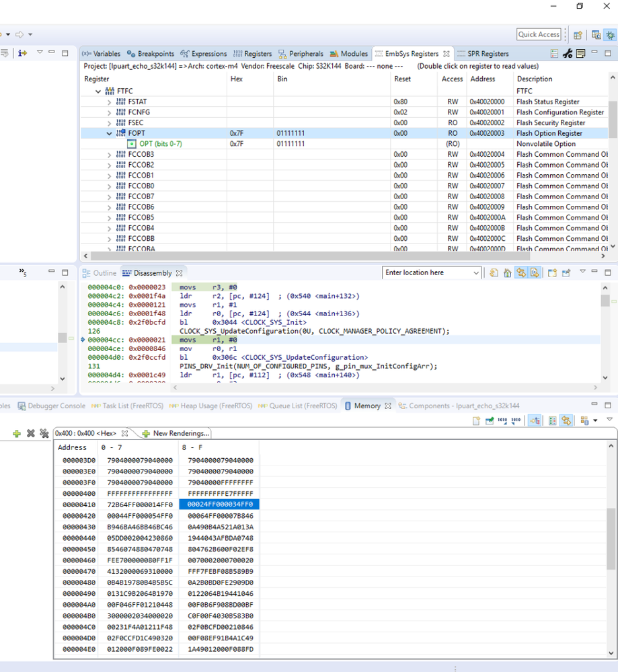The width and height of the screenshot is (618, 672).
Task: Open the Registers tab
Action: point(253,54)
